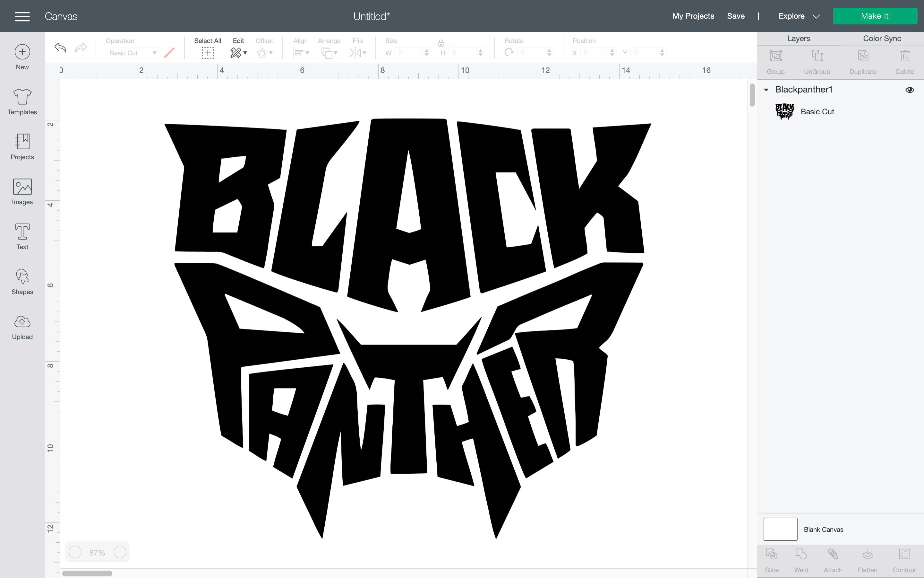Image resolution: width=924 pixels, height=578 pixels.
Task: Open the Arrange dropdown
Action: pyautogui.click(x=329, y=53)
